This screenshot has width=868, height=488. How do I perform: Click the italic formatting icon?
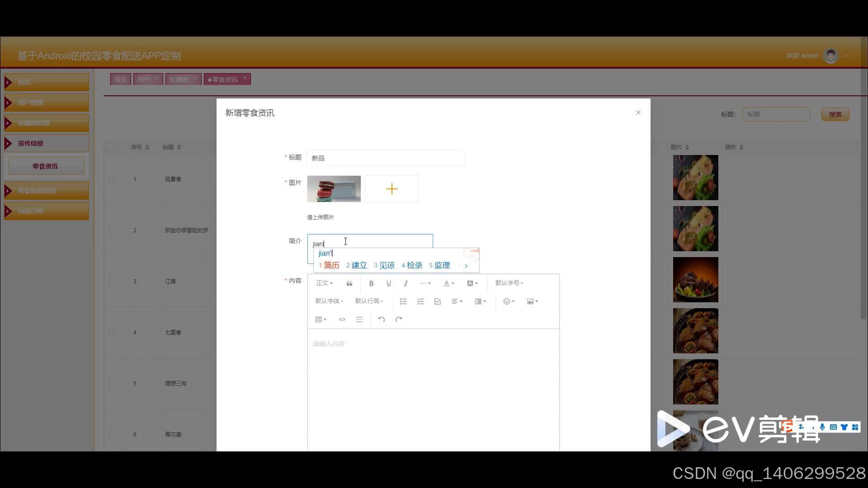click(406, 283)
